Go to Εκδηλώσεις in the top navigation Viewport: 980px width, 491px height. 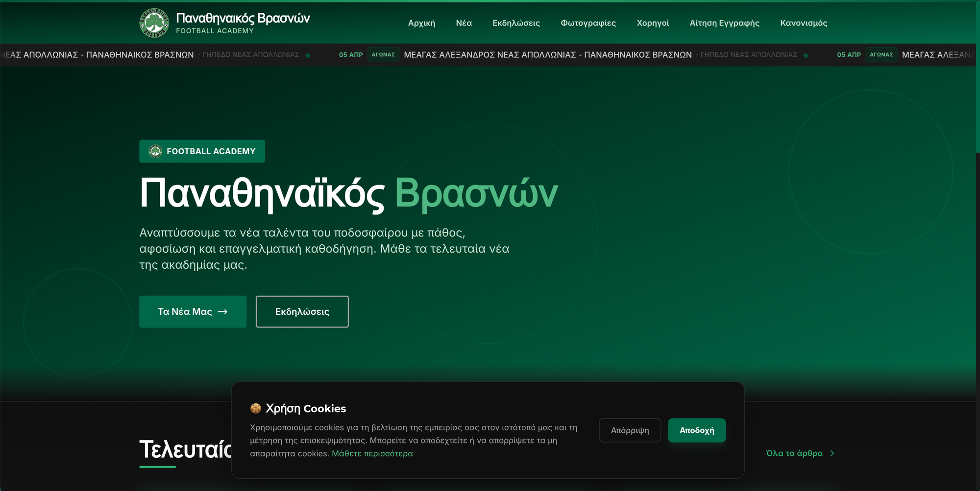tap(516, 23)
